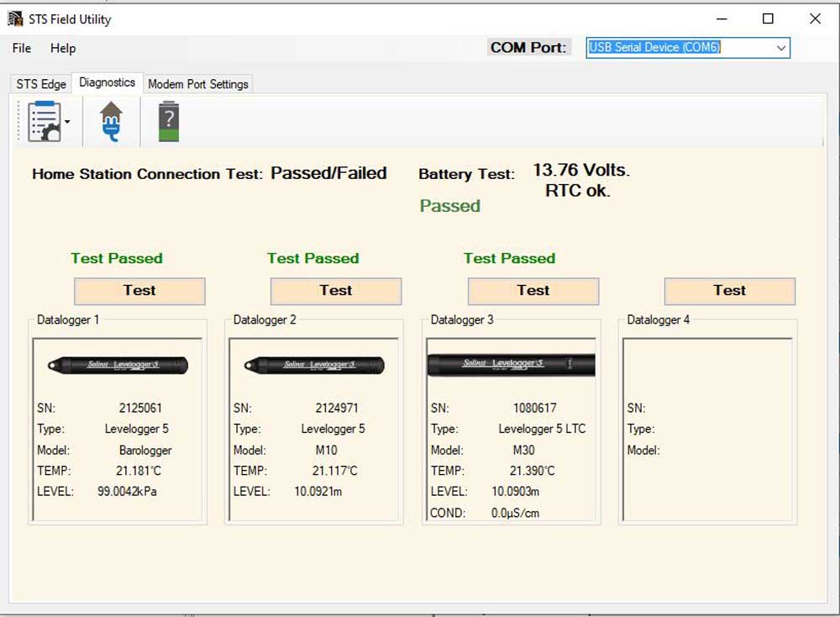840x617 pixels.
Task: Run Test on Datalogger 4
Action: point(729,292)
